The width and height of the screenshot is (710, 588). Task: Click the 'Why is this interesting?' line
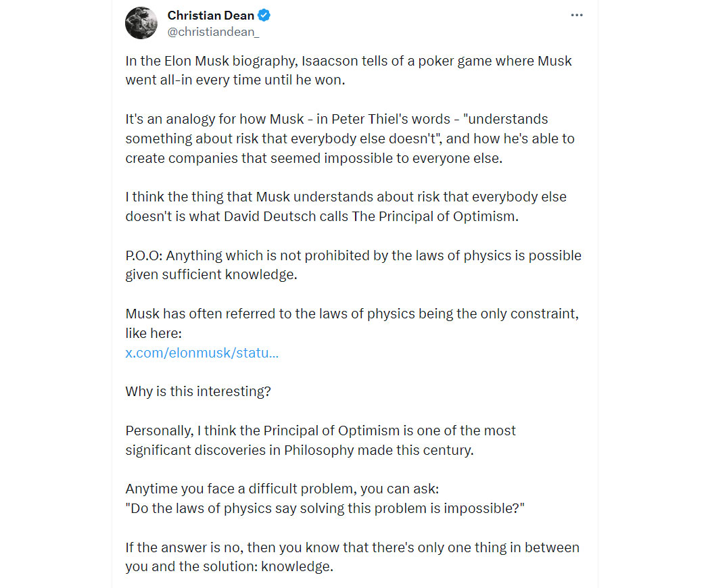click(198, 391)
